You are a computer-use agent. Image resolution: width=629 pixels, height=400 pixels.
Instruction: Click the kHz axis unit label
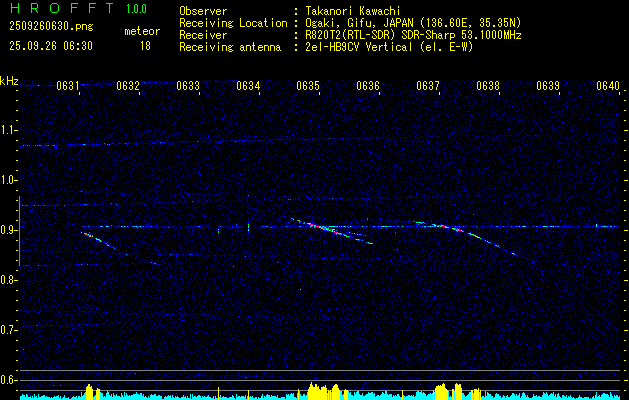point(9,81)
